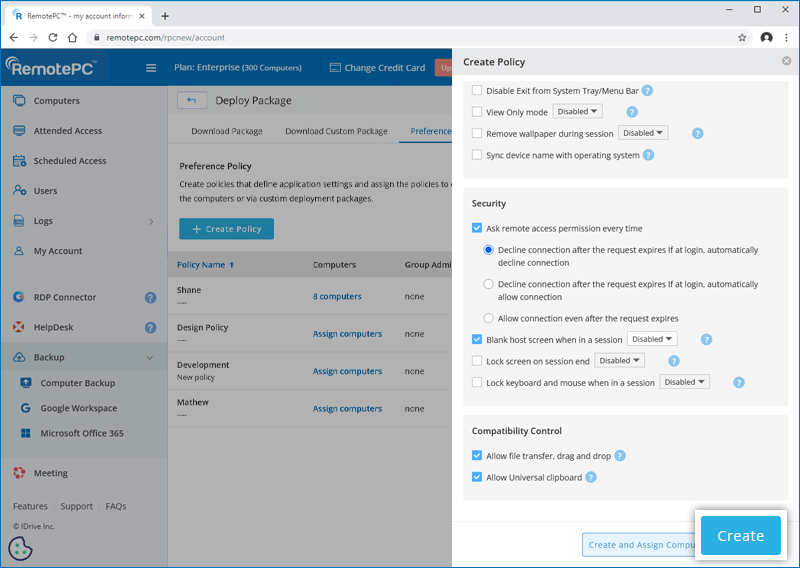Collapse the Backup sidebar section
The width and height of the screenshot is (800, 569).
(150, 357)
